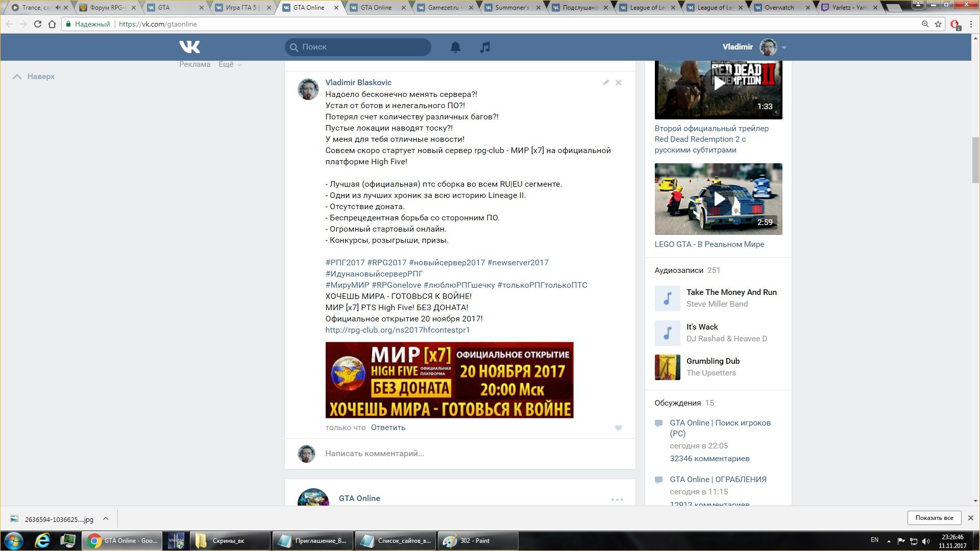The image size is (980, 551).
Task: Open Chrome three-dots menu
Action: click(971, 24)
